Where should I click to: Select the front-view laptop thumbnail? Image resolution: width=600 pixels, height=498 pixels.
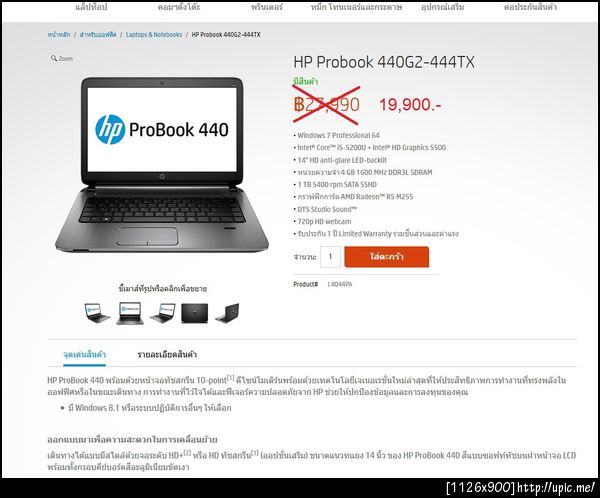(x=130, y=313)
